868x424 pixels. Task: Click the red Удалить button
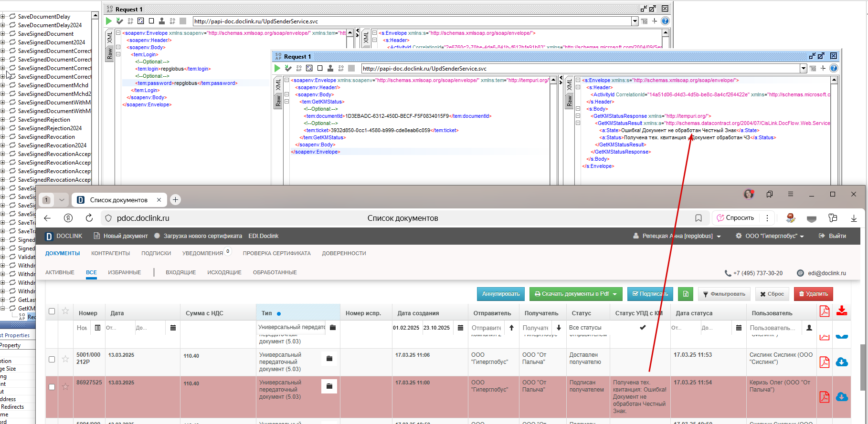[x=814, y=294]
